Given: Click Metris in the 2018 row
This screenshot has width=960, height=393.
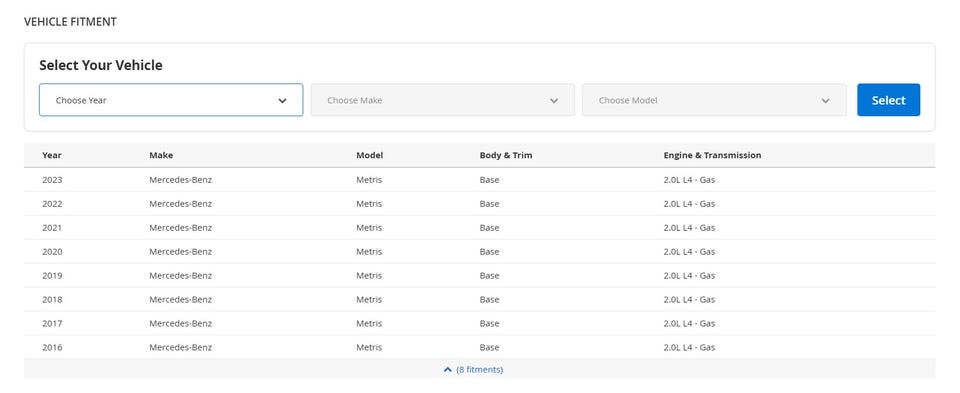Looking at the screenshot, I should (369, 299).
